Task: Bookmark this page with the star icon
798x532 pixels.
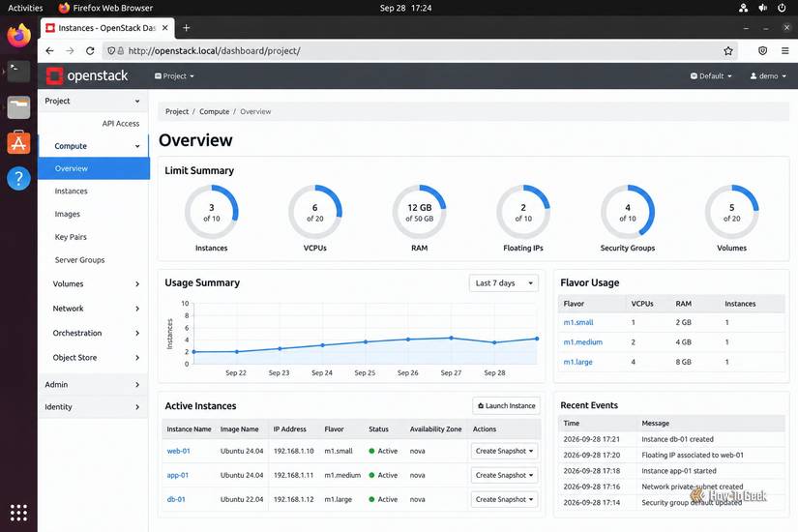Action: pos(728,51)
